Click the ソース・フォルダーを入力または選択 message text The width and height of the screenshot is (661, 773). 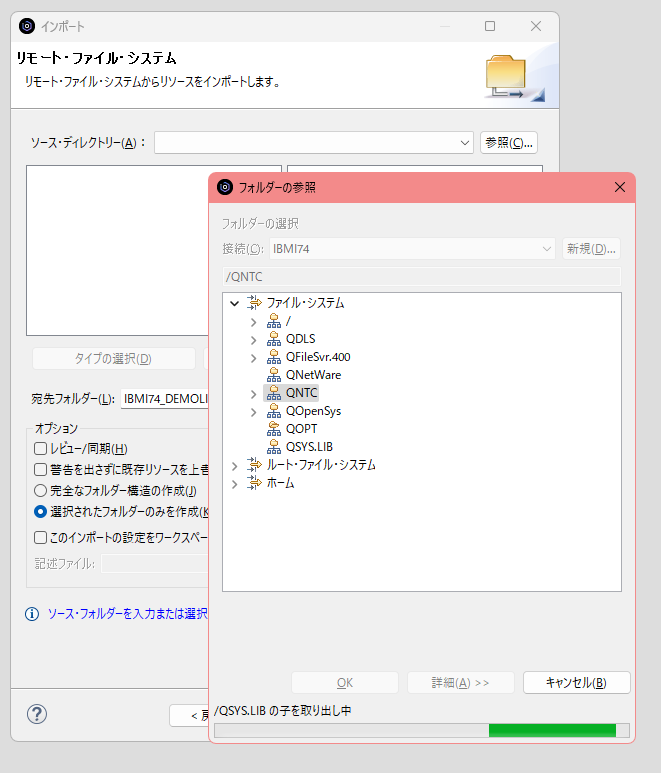tap(128, 614)
